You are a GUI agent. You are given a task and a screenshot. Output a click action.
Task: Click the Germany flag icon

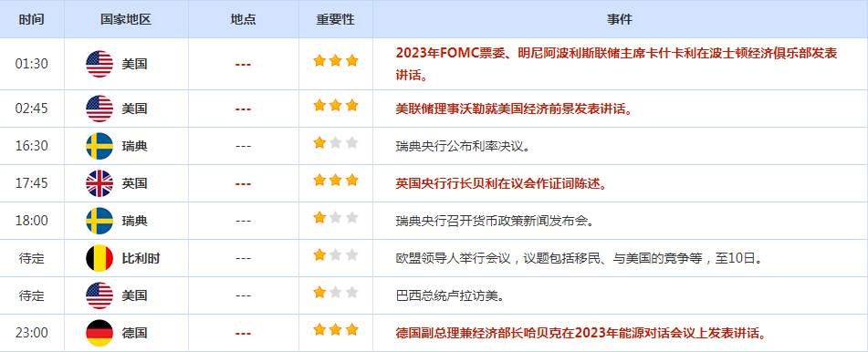click(x=99, y=333)
